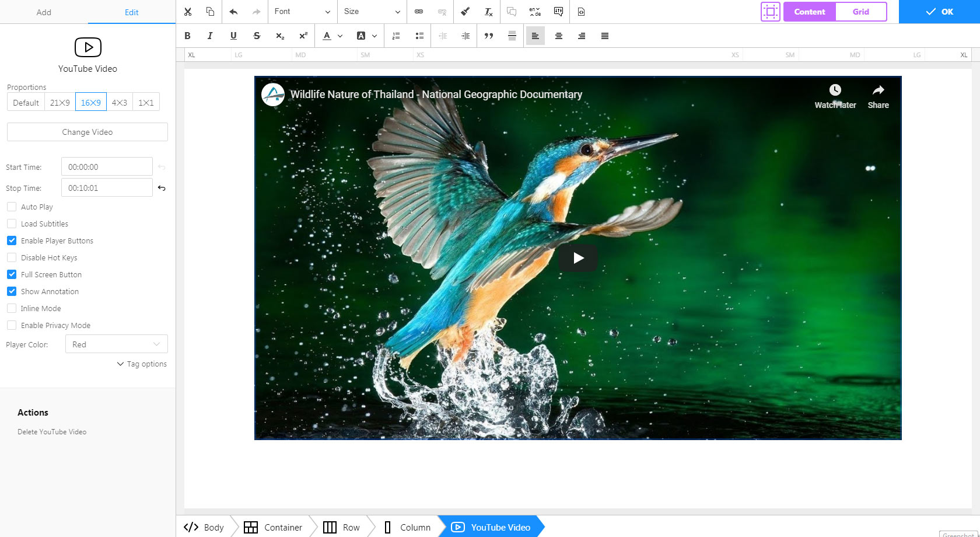Expand Tag options
The height and width of the screenshot is (537, 980).
142,364
